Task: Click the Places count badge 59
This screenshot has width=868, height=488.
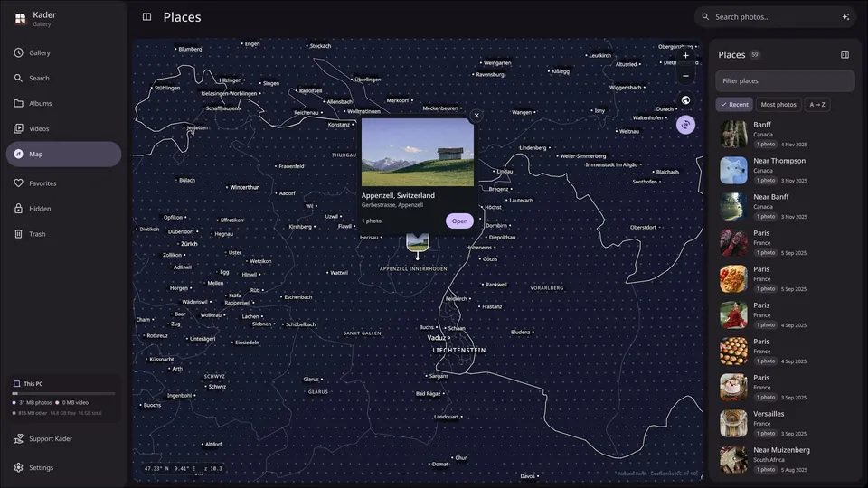Action: 754,55
